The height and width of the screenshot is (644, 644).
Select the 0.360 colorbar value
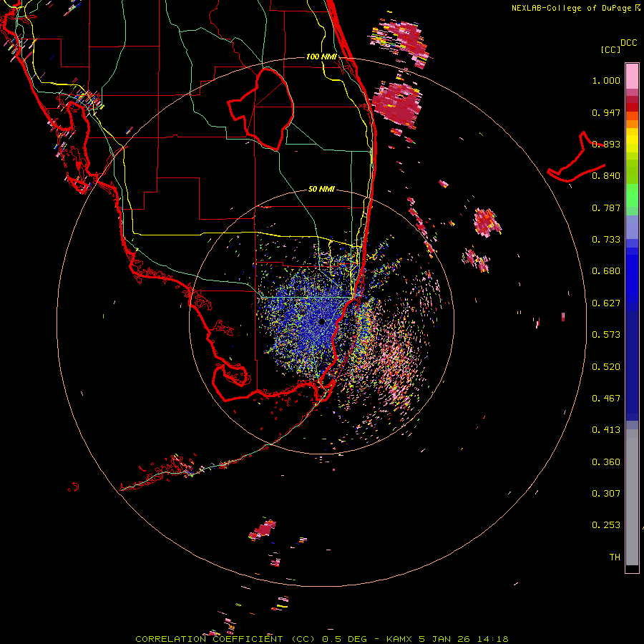(x=606, y=462)
